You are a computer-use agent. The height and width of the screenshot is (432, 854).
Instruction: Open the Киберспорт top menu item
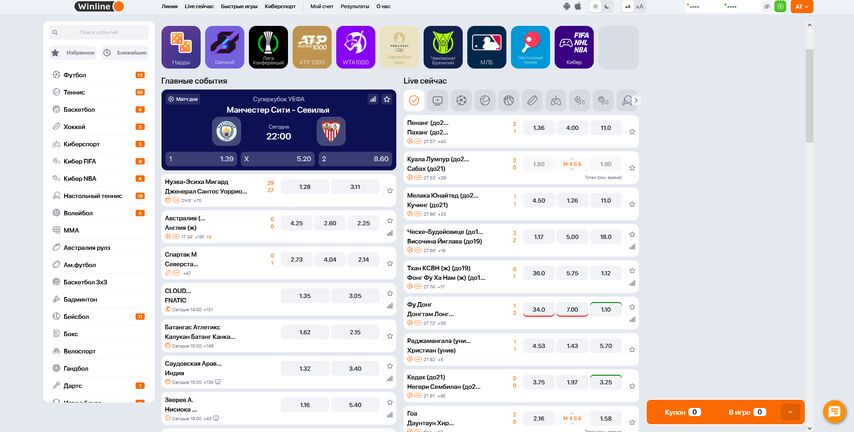point(280,7)
